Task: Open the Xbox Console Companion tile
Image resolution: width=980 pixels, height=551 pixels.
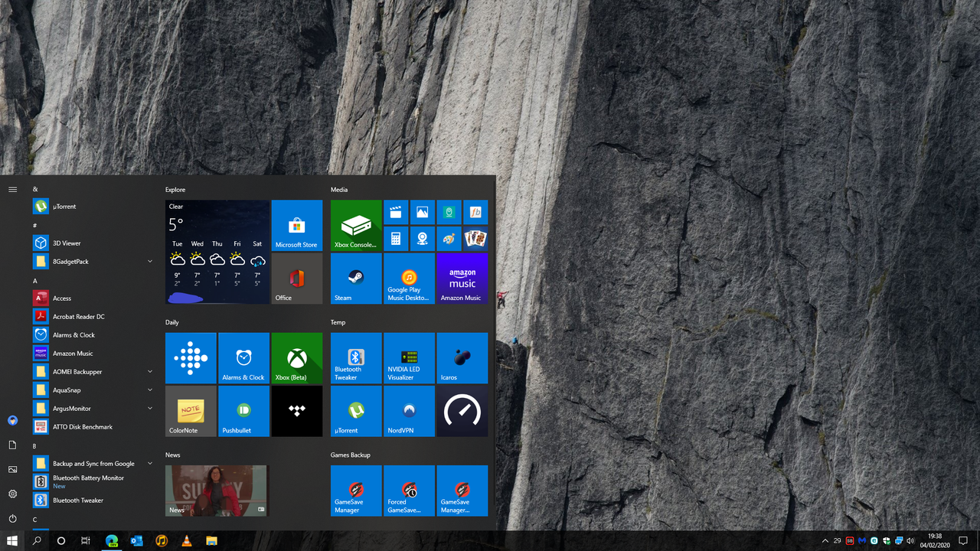Action: [x=356, y=226]
